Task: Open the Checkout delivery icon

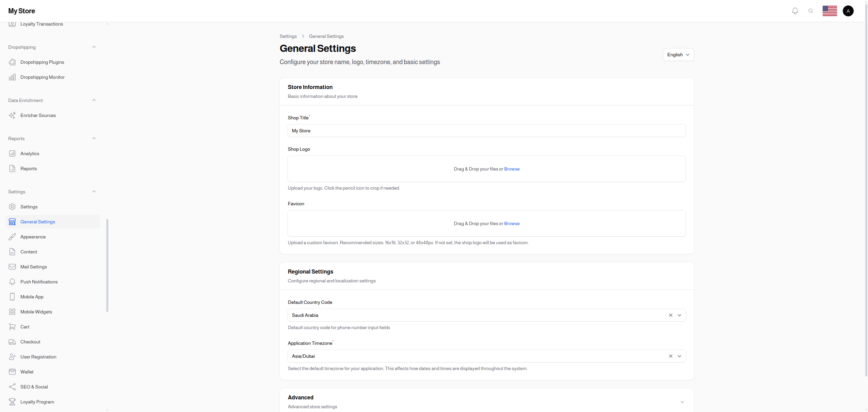Action: pyautogui.click(x=12, y=342)
